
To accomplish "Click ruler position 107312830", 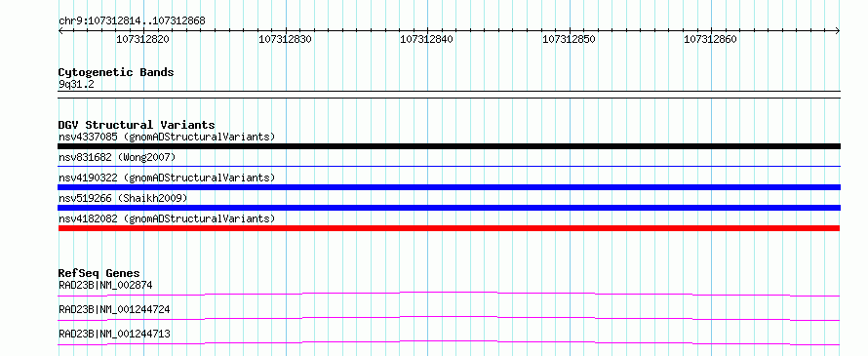I will pos(285,39).
